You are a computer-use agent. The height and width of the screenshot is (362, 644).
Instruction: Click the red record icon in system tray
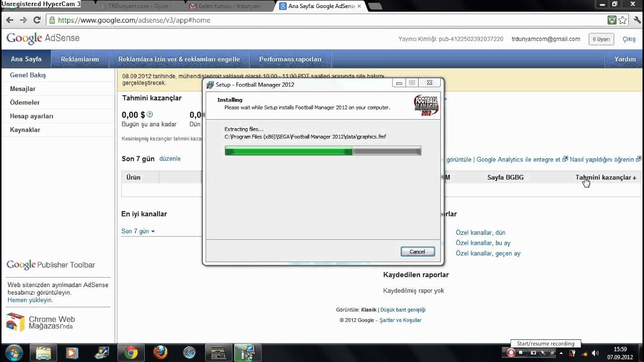pos(511,352)
